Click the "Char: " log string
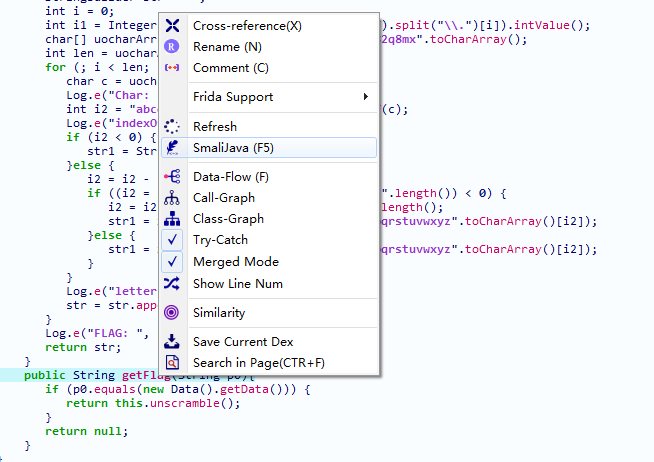The width and height of the screenshot is (654, 462). [x=128, y=95]
